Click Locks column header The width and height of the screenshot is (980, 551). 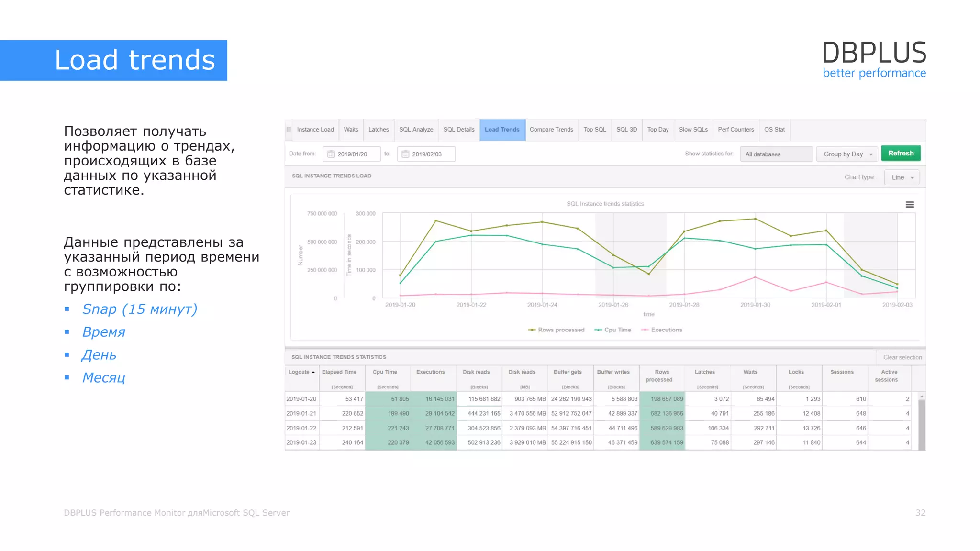tap(799, 378)
